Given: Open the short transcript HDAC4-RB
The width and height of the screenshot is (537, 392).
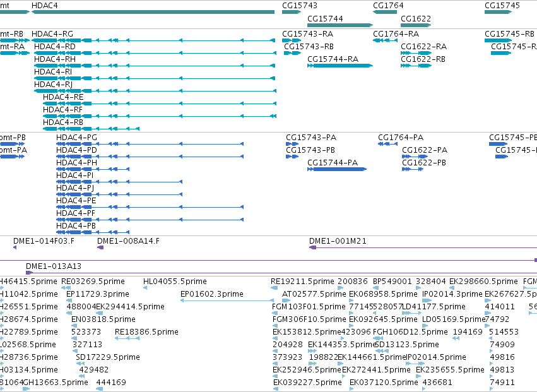Looking at the screenshot, I should tap(91, 129).
